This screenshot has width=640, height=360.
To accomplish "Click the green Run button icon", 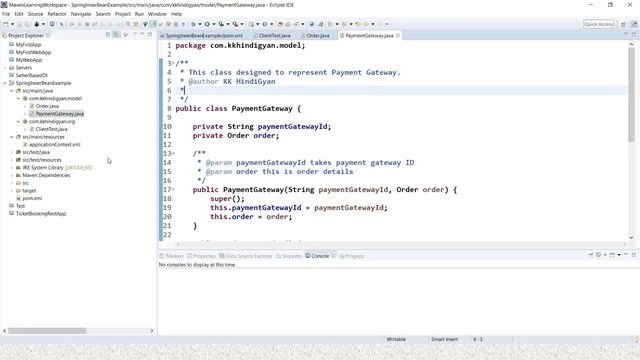I will pos(207,24).
